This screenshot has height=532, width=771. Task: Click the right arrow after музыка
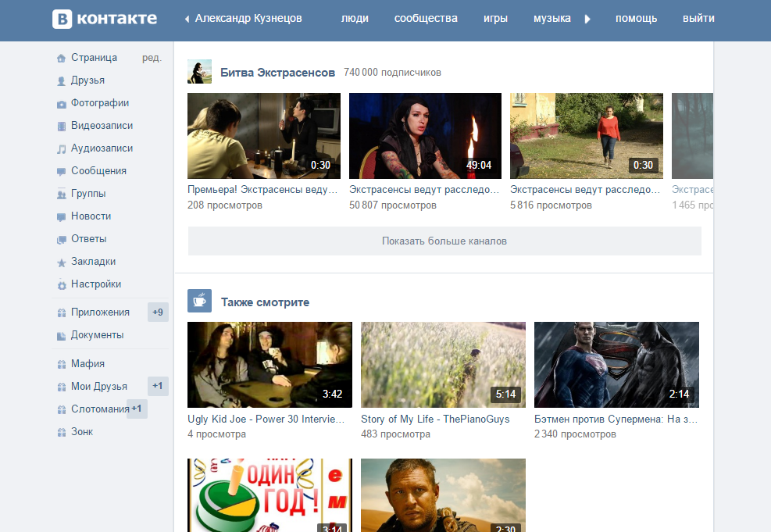point(587,20)
